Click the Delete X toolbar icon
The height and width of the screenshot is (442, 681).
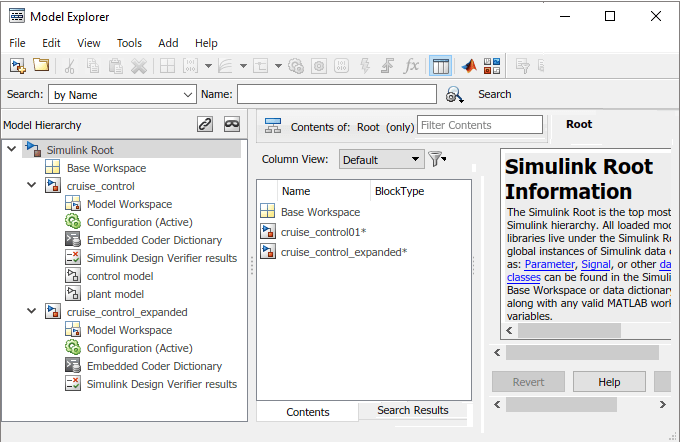[x=139, y=66]
